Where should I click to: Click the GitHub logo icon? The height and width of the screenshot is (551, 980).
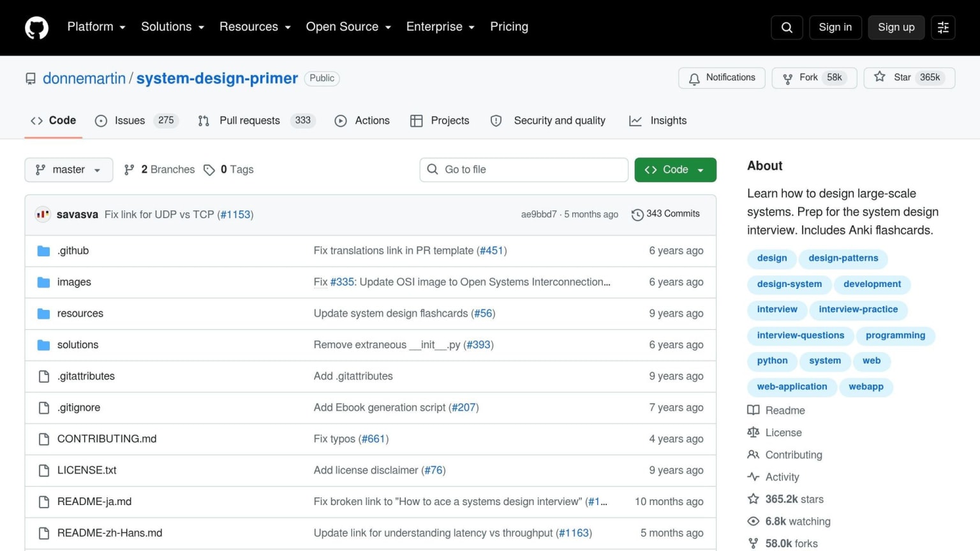[36, 27]
